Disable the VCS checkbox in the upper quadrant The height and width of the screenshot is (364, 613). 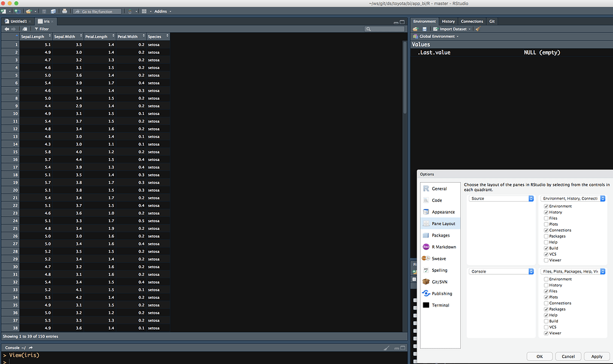(x=545, y=254)
